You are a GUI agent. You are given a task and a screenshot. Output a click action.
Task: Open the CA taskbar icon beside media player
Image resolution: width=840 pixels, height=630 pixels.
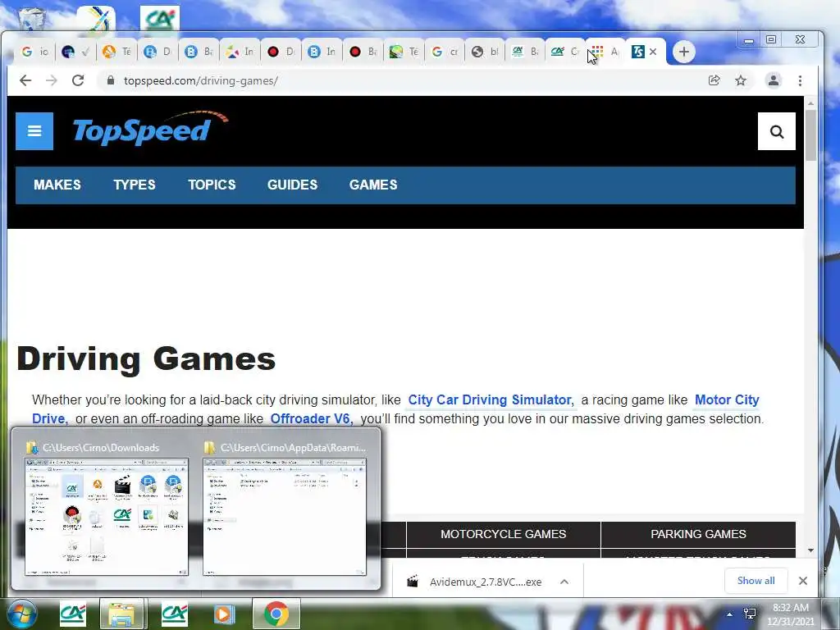point(174,614)
